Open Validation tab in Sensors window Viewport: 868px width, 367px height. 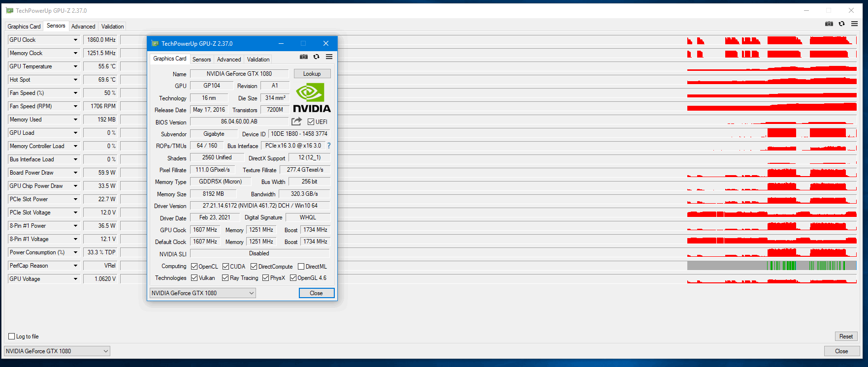(113, 27)
